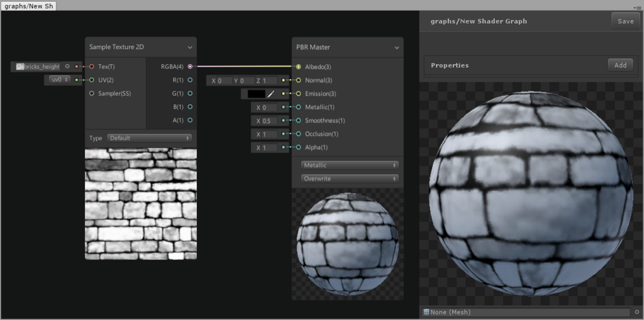The image size is (644, 320).
Task: Save the shader graph
Action: click(x=626, y=21)
